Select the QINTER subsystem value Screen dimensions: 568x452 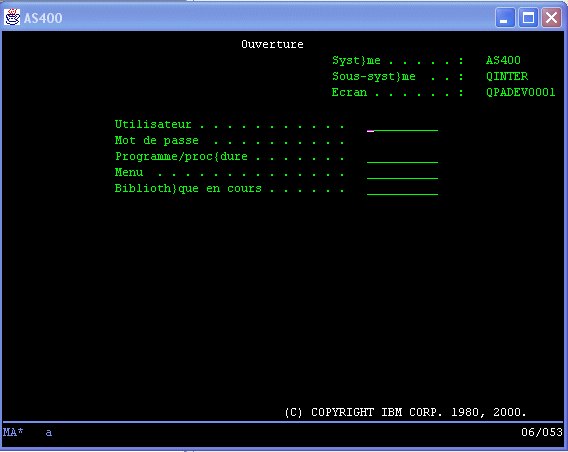507,76
